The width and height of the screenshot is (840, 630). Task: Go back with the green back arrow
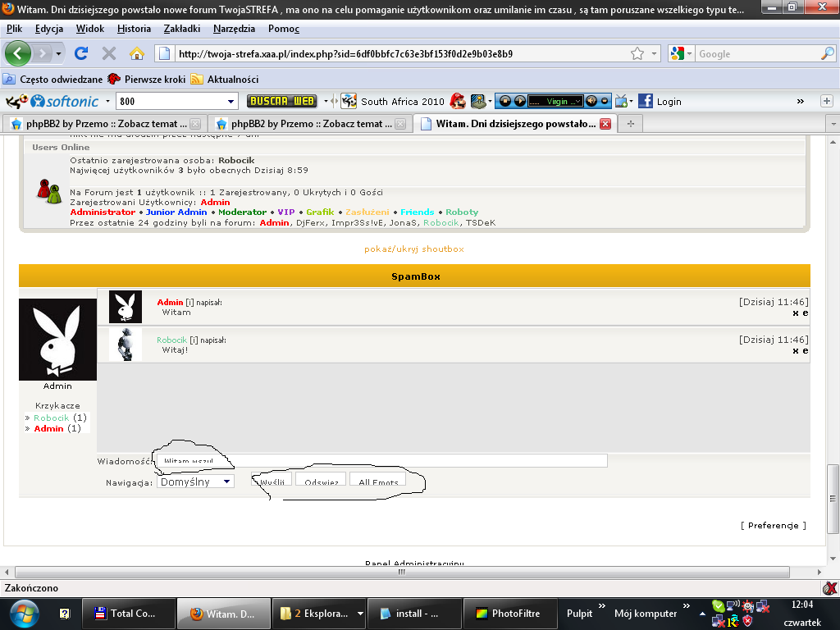tap(18, 53)
